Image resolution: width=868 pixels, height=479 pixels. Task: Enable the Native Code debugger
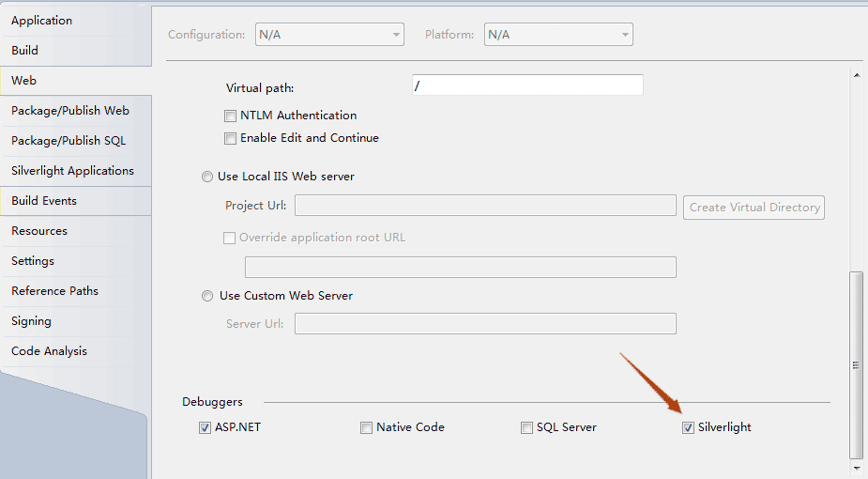(x=366, y=428)
